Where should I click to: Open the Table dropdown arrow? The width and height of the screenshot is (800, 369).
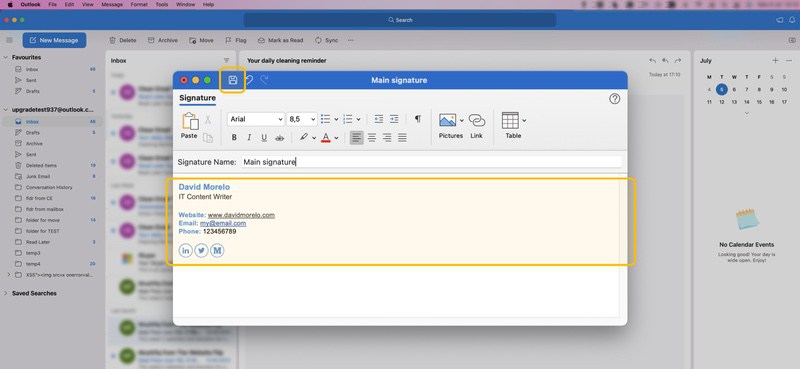coord(524,120)
